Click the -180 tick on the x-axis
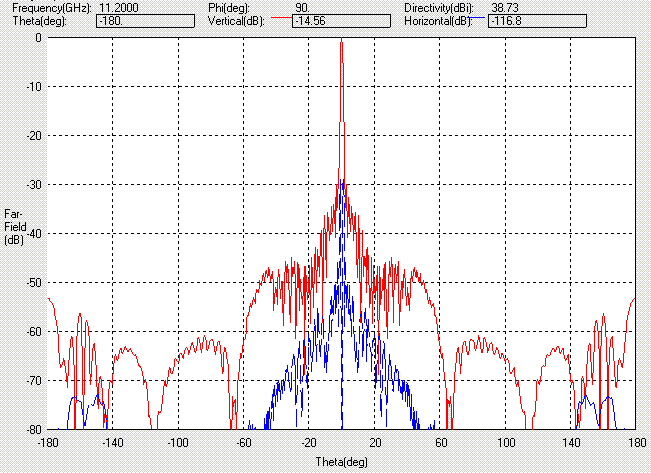 (x=47, y=441)
